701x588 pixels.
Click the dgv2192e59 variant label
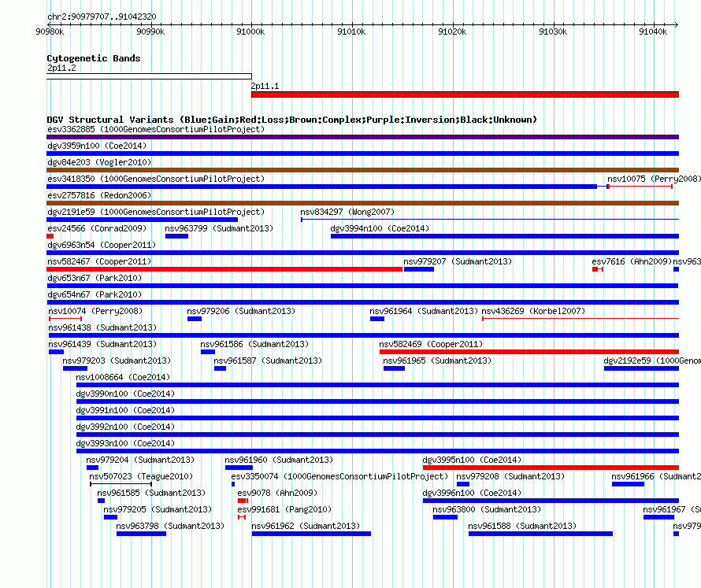click(x=652, y=361)
